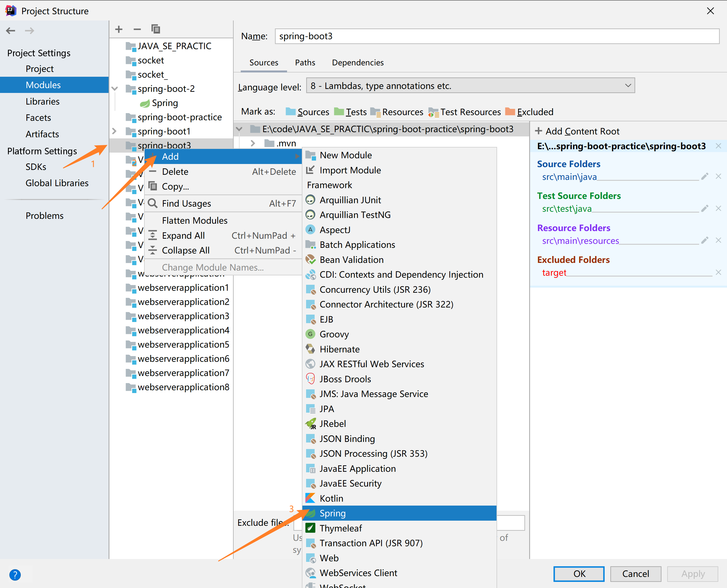Click the module Name input field

click(x=497, y=36)
